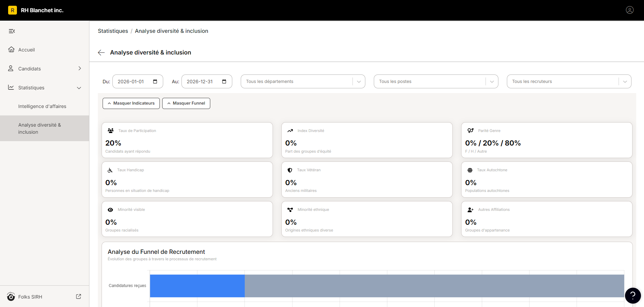Open the Tous les départements dropdown

(x=303, y=82)
